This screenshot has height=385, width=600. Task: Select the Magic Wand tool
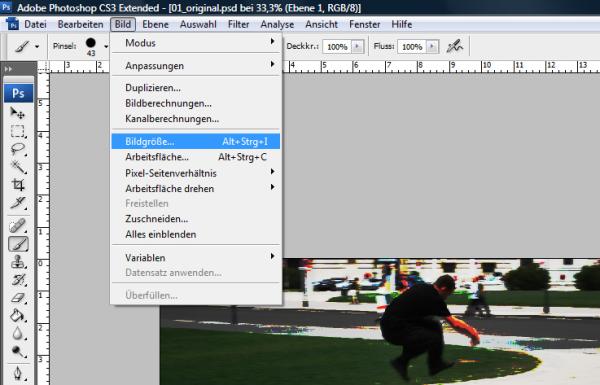click(x=18, y=167)
